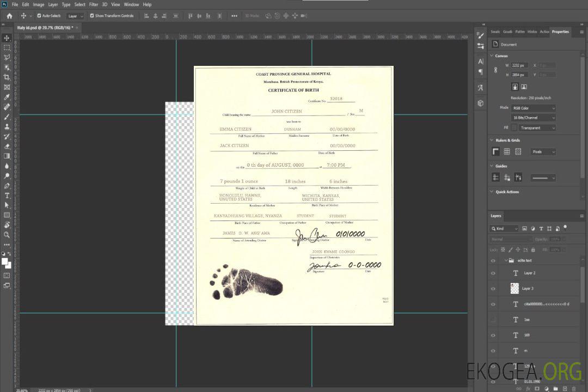Screen dimensions: 588x392
Task: Set canvas orientation to landscape
Action: click(x=524, y=87)
